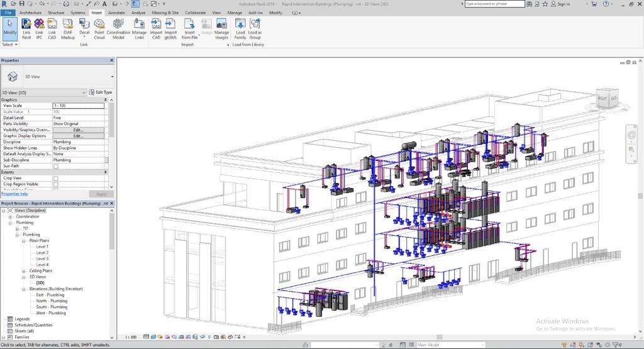644x349 pixels.
Task: Toggle the Sun Path checkbox
Action: pyautogui.click(x=56, y=166)
